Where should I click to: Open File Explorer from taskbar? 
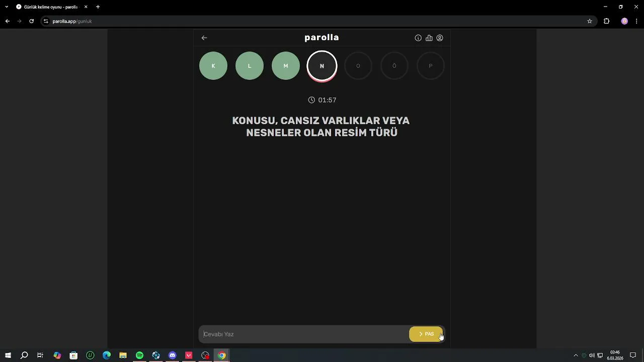click(123, 355)
